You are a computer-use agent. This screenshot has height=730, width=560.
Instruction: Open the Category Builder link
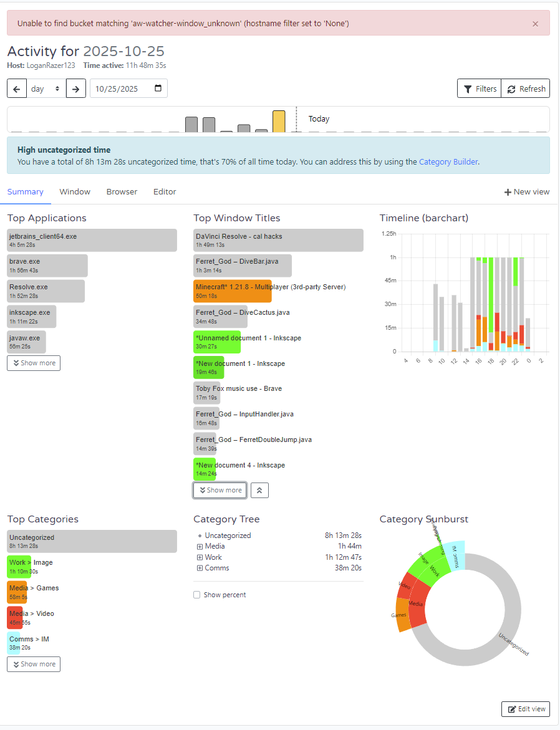(448, 162)
